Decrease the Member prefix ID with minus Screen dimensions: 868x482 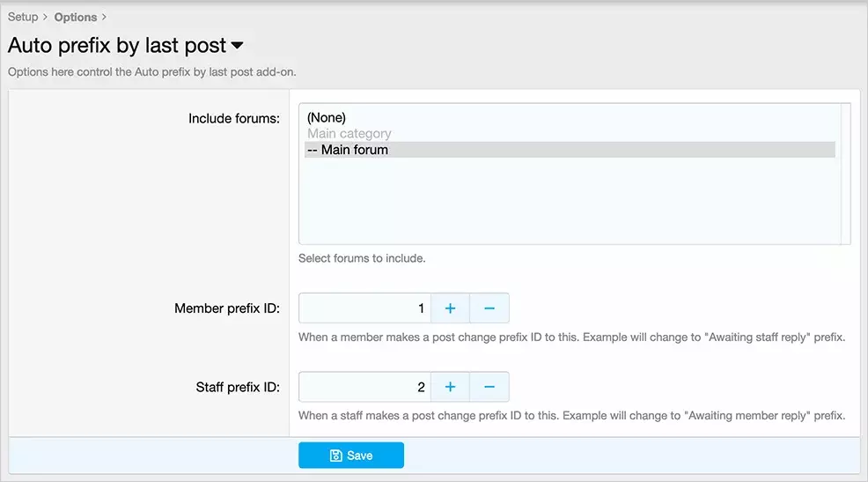(x=489, y=308)
